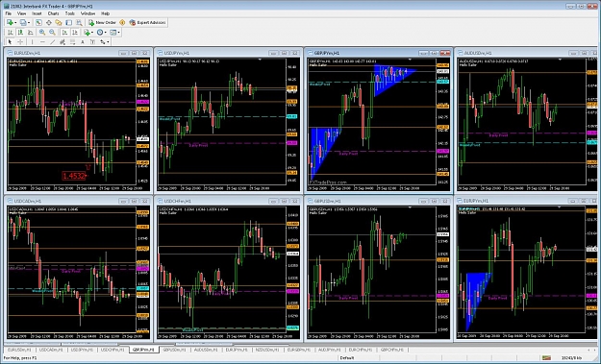Switch to the GBPCHFm,H1 bottom tab

click(391, 350)
